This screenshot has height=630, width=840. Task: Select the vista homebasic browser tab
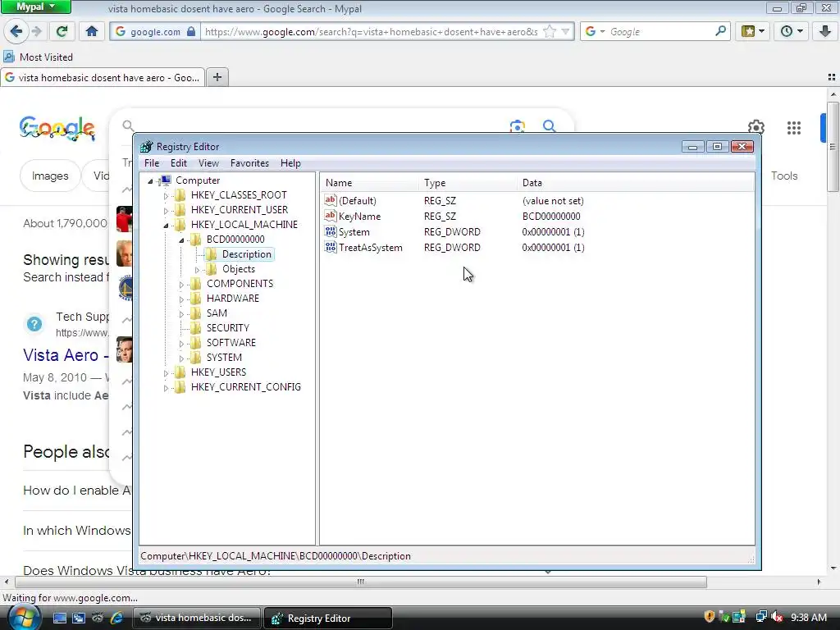[103, 78]
